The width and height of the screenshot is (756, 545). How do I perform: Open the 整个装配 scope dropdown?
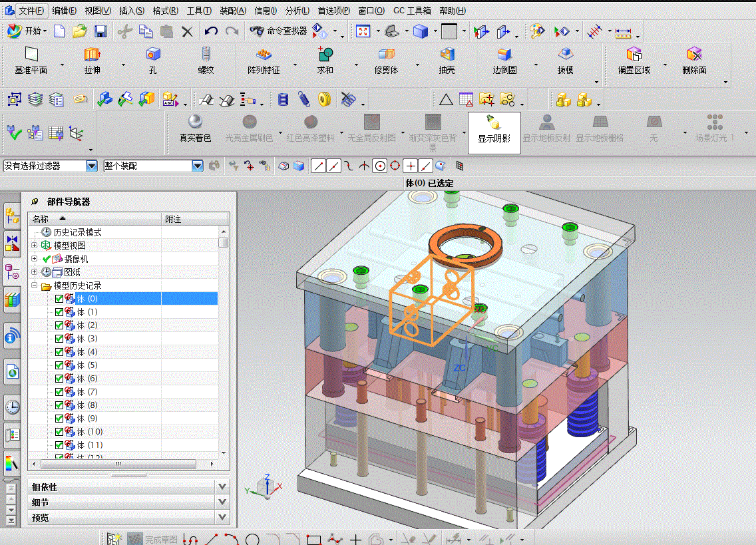point(197,166)
